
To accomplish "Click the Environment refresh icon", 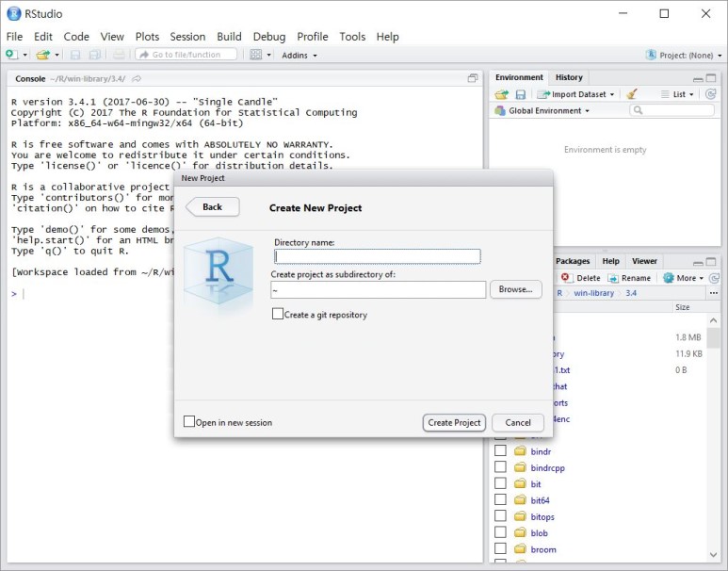I will [x=710, y=94].
